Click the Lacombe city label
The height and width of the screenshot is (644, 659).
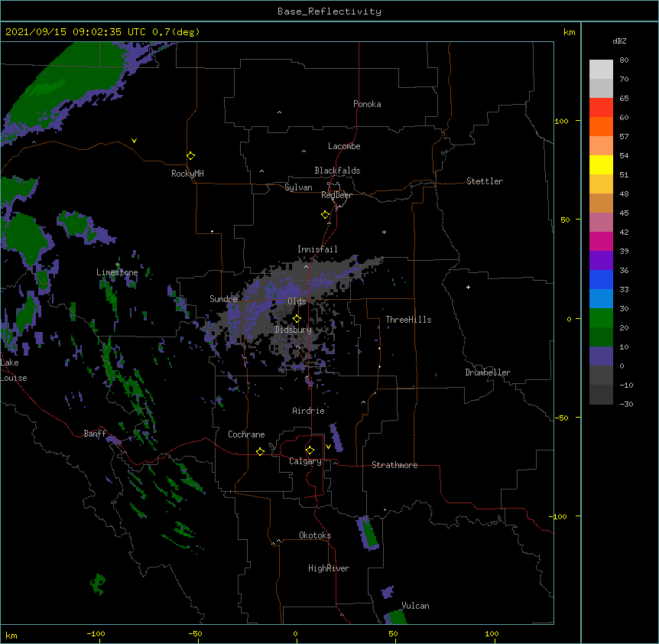[344, 146]
